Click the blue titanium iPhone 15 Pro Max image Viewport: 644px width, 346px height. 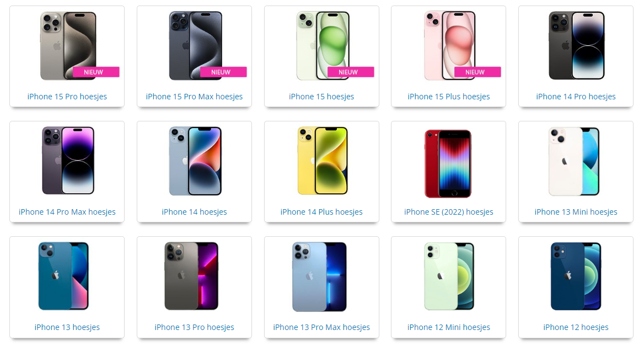pos(196,46)
